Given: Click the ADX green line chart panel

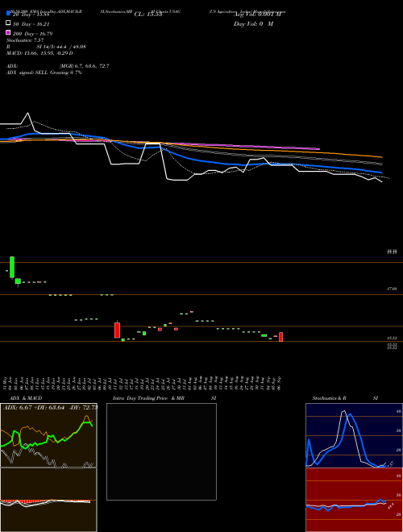Looking at the screenshot, I should tap(48, 435).
